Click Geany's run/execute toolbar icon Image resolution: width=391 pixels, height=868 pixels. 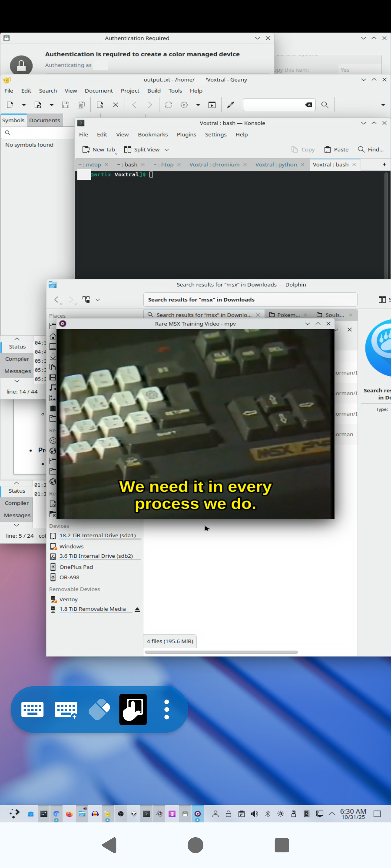point(212,105)
